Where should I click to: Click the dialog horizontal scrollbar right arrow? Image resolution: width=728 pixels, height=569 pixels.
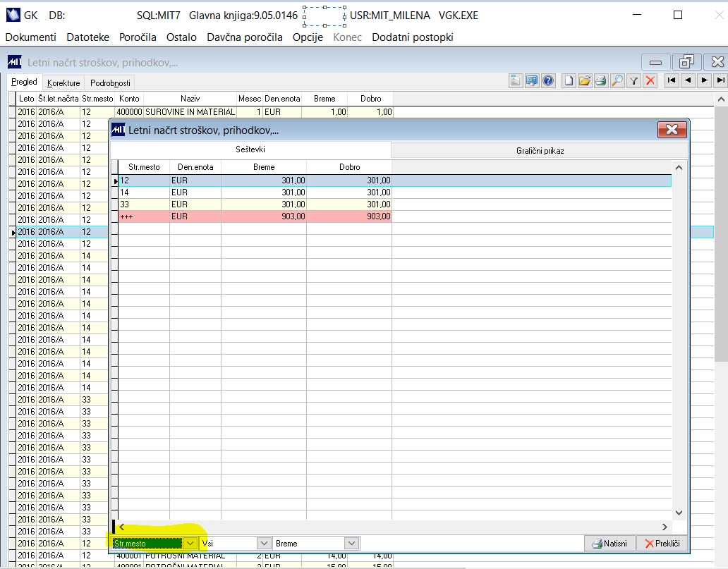coord(665,527)
